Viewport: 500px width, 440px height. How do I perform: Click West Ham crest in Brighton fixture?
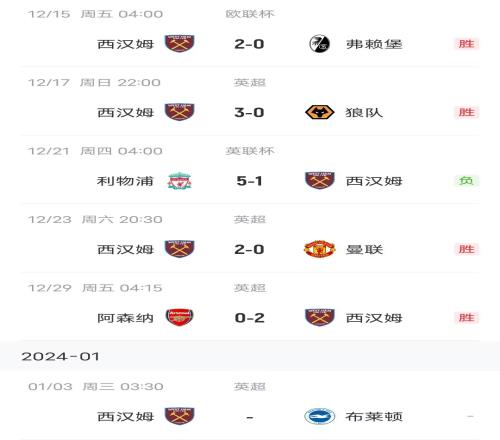coord(179,416)
